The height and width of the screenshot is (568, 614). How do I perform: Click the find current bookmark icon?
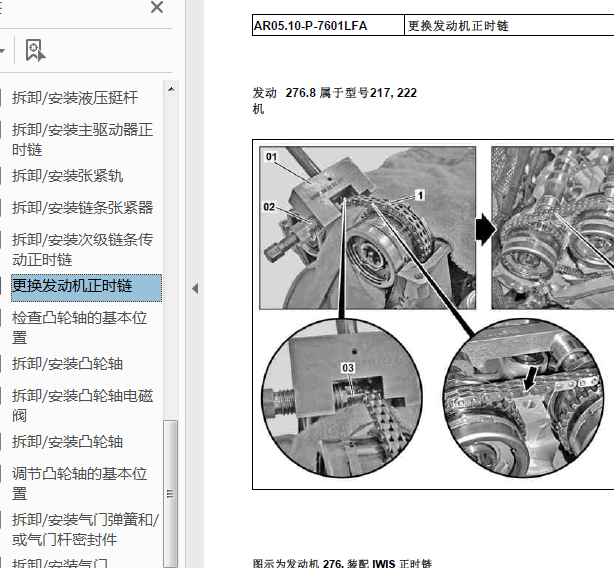pos(35,50)
